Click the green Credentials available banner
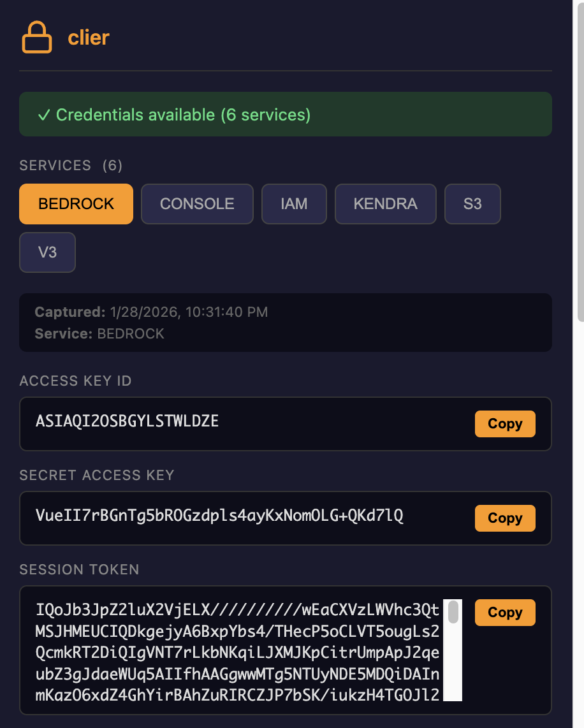Image resolution: width=584 pixels, height=728 pixels. point(285,115)
